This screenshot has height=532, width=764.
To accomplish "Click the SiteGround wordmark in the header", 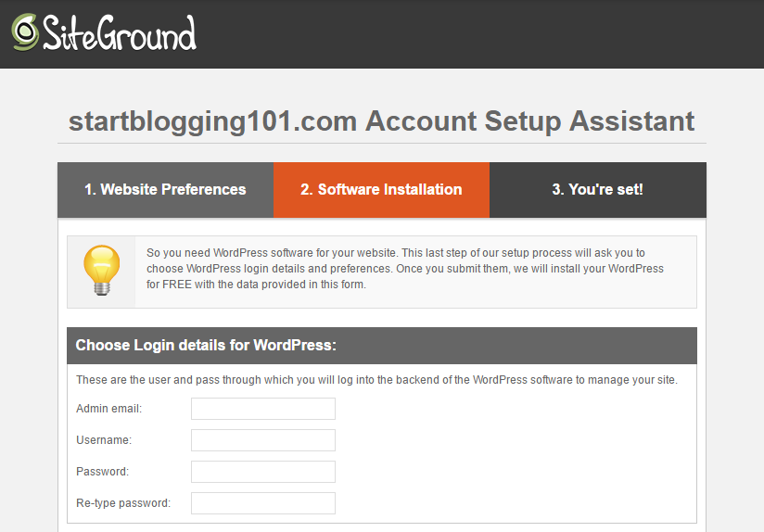I will (120, 32).
